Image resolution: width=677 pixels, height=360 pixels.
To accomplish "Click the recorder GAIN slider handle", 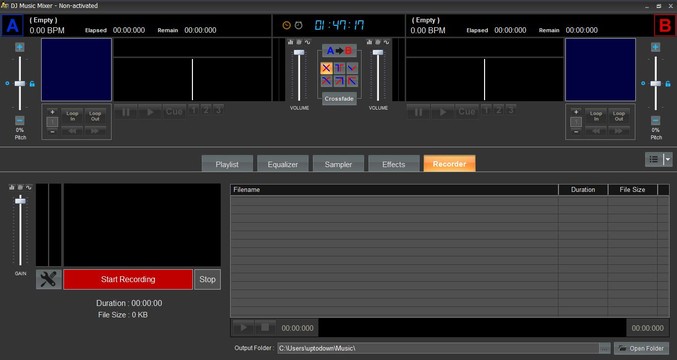I will coord(20,201).
